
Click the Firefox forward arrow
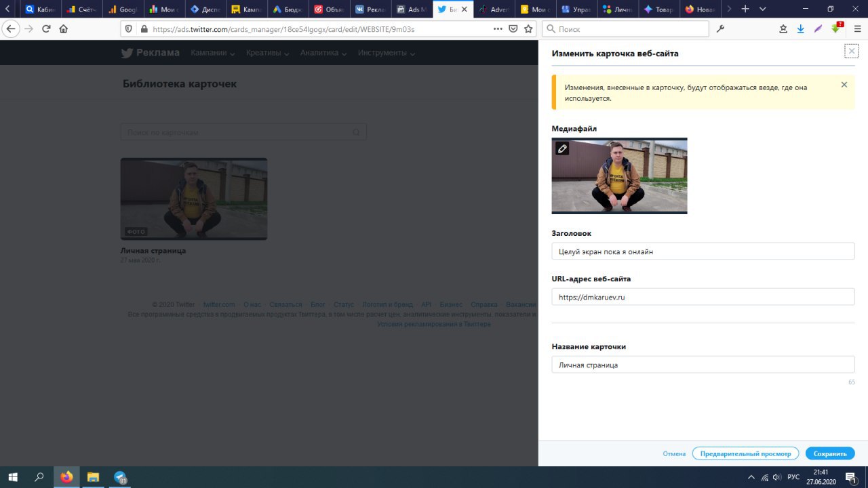(x=28, y=29)
